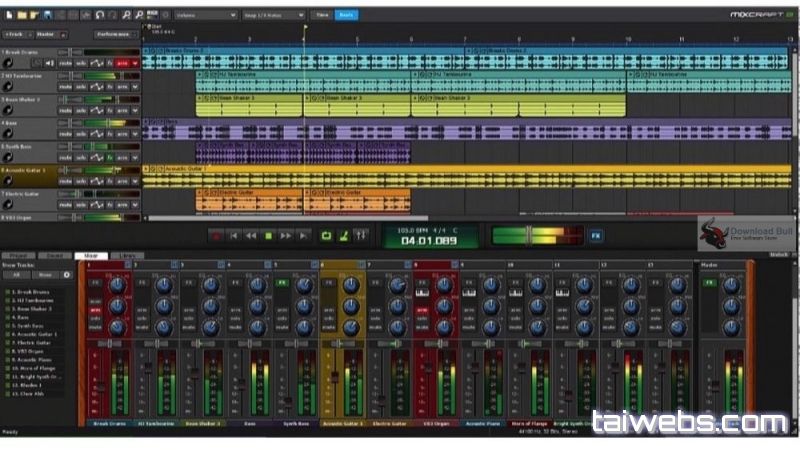Click the master volume slider by transport
This screenshot has height=450, width=800.
pyautogui.click(x=530, y=235)
